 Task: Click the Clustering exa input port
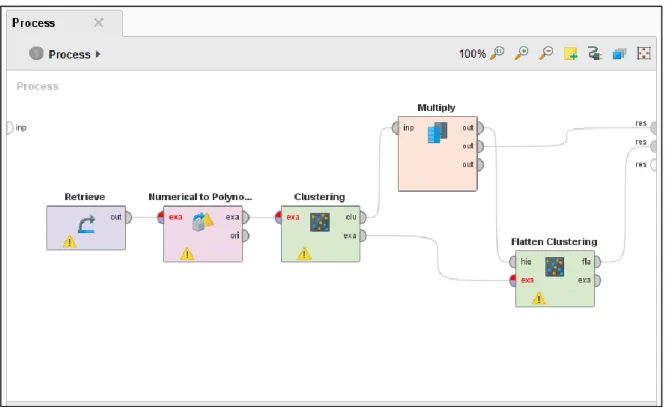(278, 217)
